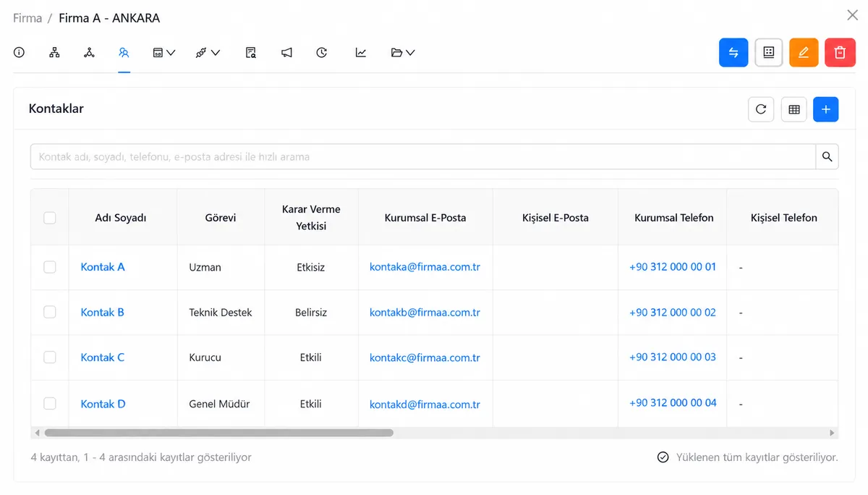Refresh the Kontaklar list
Viewport: 868px width, 495px height.
pos(761,109)
